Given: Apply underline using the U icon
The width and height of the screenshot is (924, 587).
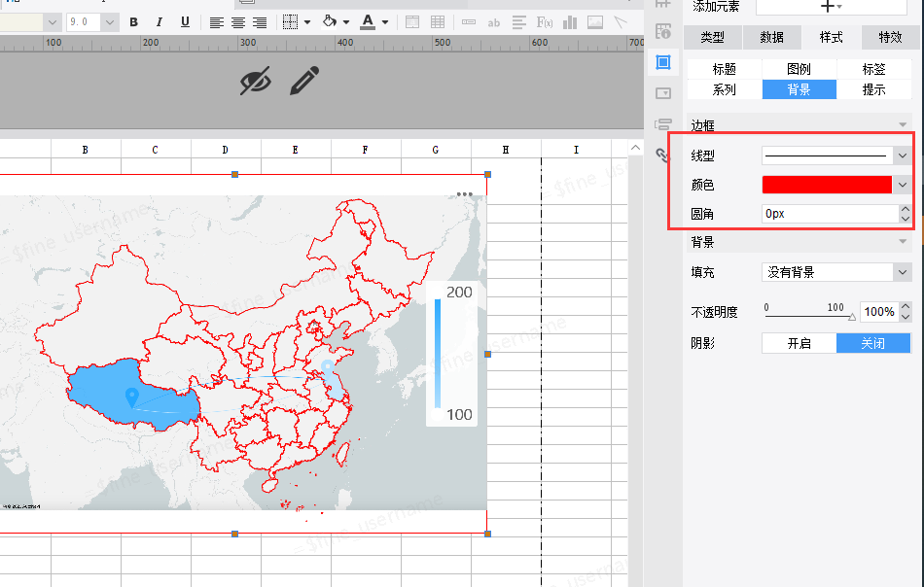Looking at the screenshot, I should (x=185, y=21).
